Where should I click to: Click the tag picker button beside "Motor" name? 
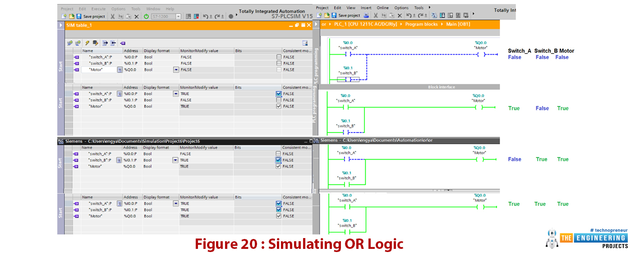[x=120, y=69]
